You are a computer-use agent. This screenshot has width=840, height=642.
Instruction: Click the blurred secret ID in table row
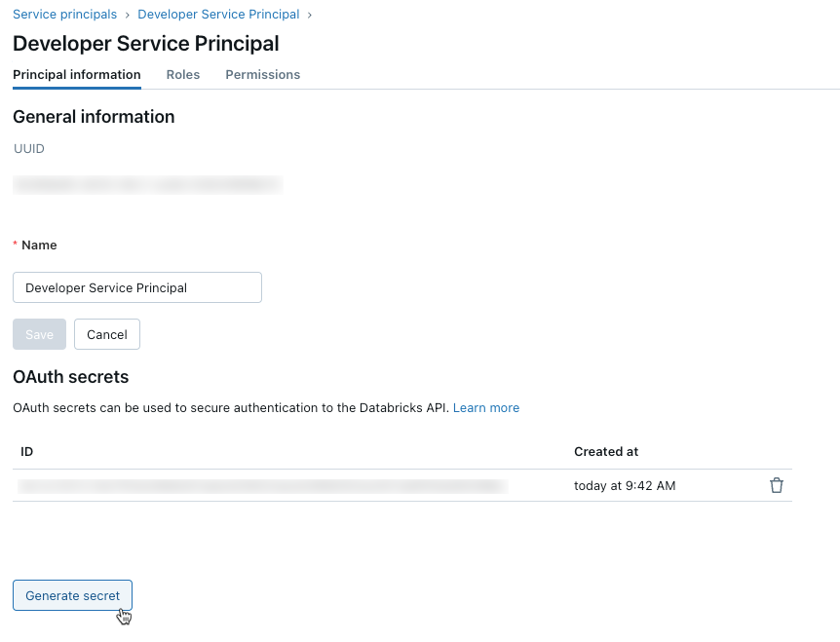261,485
